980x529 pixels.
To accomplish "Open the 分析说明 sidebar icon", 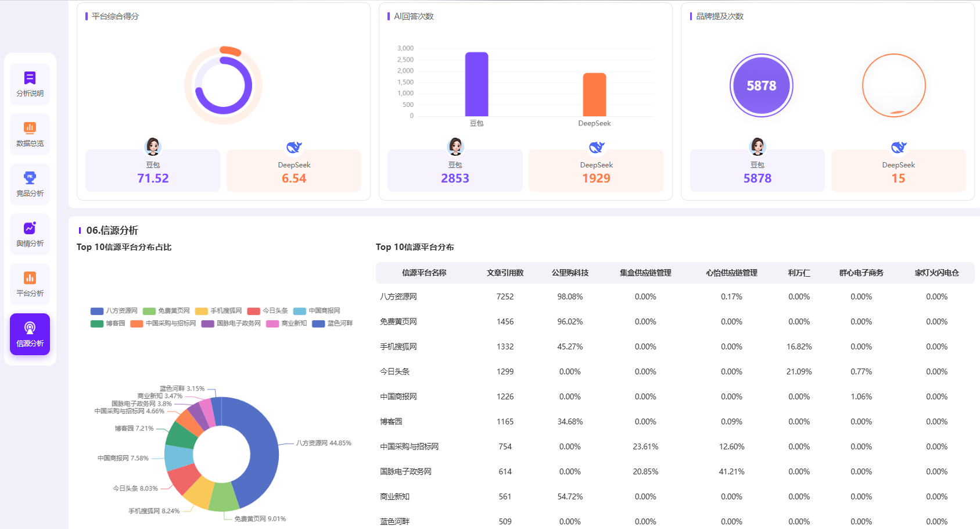I will point(30,78).
